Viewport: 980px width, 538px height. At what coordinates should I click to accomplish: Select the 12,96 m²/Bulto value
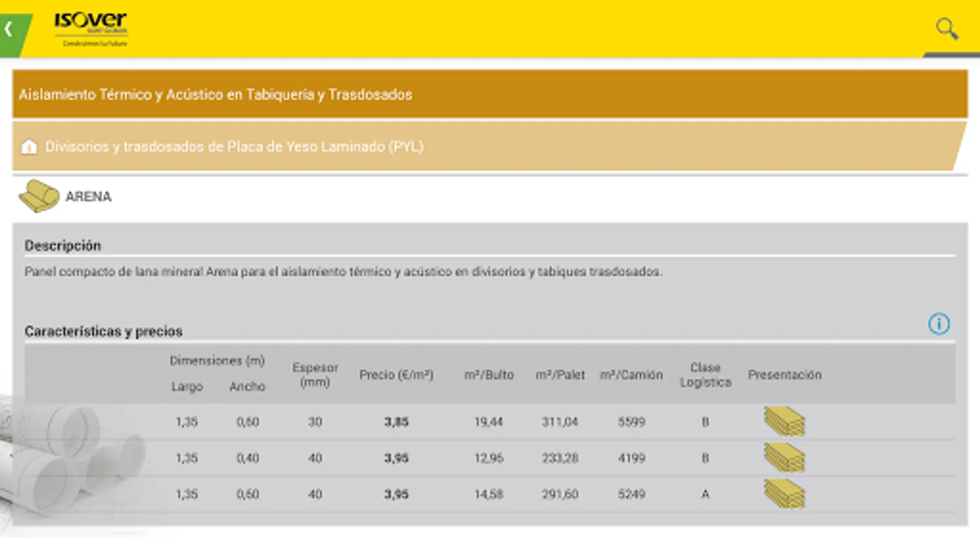click(x=489, y=458)
